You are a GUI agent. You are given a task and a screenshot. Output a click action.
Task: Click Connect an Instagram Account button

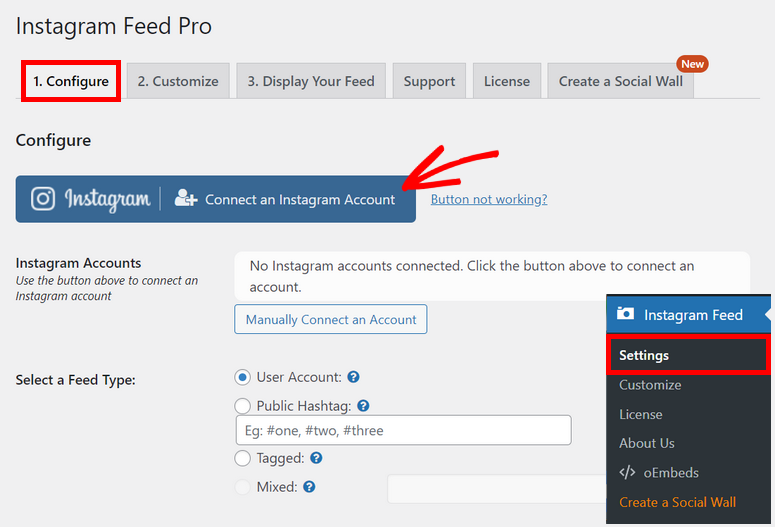tap(215, 199)
